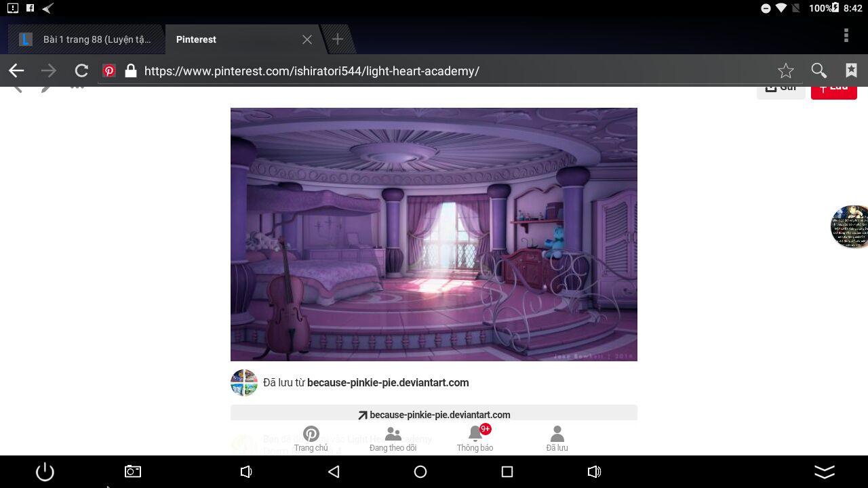Click the Pinterest favicon in address bar
This screenshot has width=868, height=488.
coord(108,70)
